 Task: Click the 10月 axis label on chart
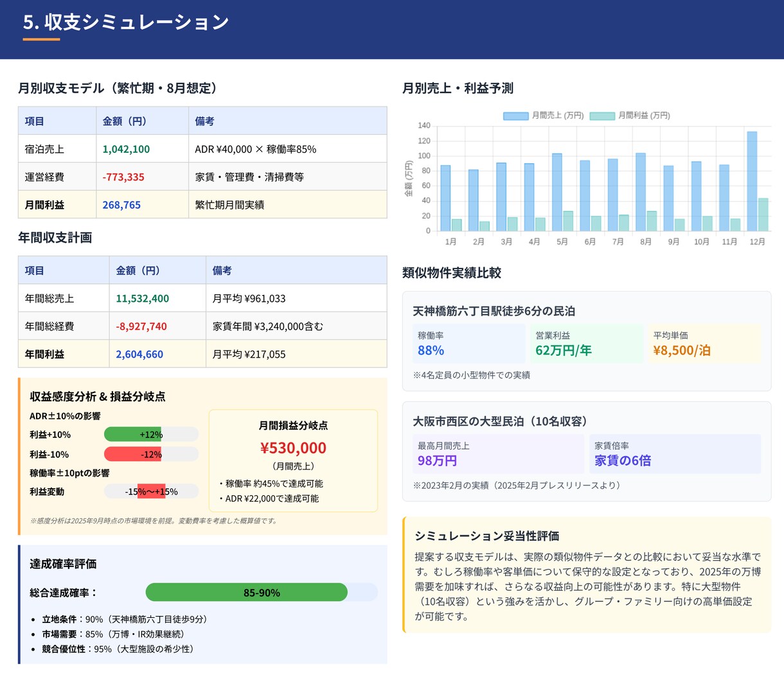(702, 241)
